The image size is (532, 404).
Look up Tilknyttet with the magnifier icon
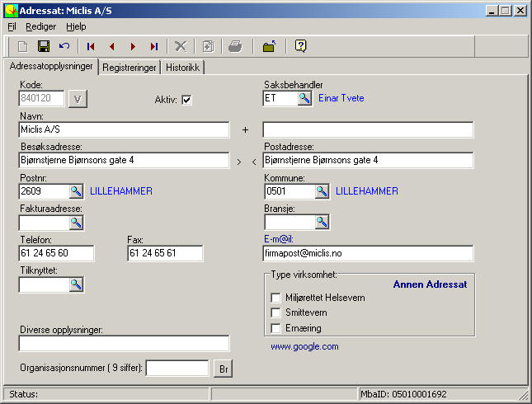click(x=77, y=284)
